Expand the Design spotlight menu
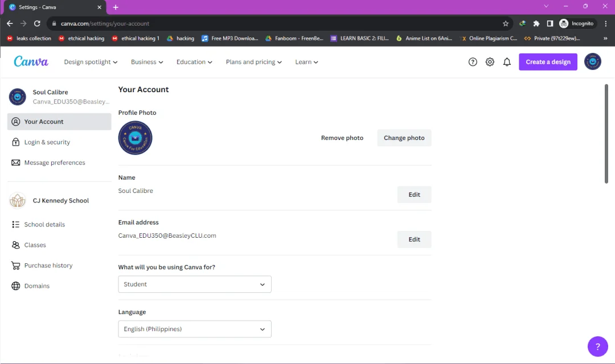This screenshot has height=364, width=615. 91,62
